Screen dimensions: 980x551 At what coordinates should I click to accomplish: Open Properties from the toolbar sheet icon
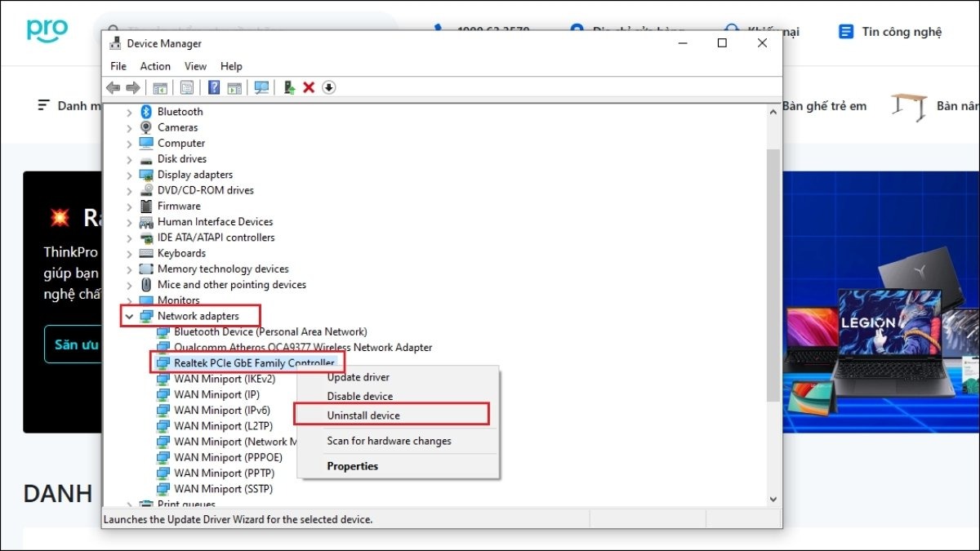(187, 87)
